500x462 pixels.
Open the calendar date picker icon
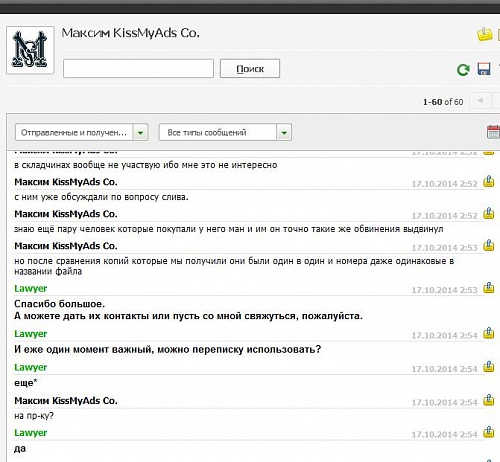[493, 132]
